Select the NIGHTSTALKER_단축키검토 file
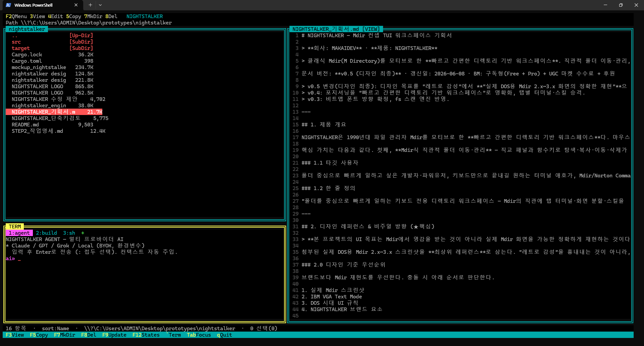The image size is (644, 346). [60, 118]
